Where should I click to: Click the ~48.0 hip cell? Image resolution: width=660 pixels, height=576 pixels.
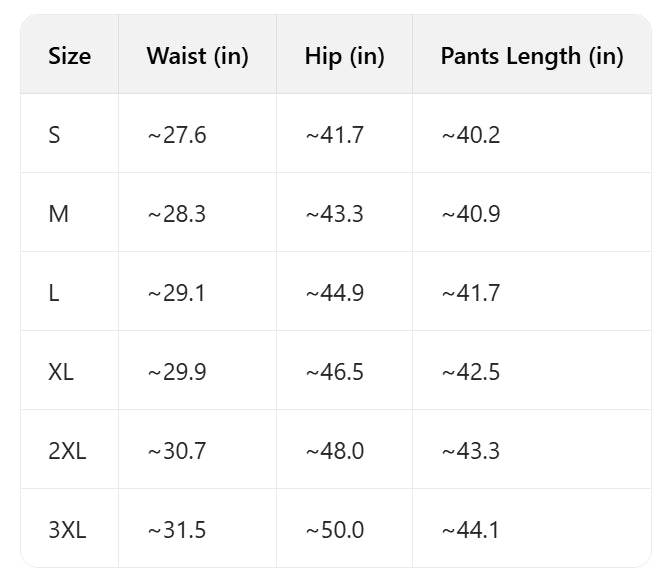pos(334,451)
